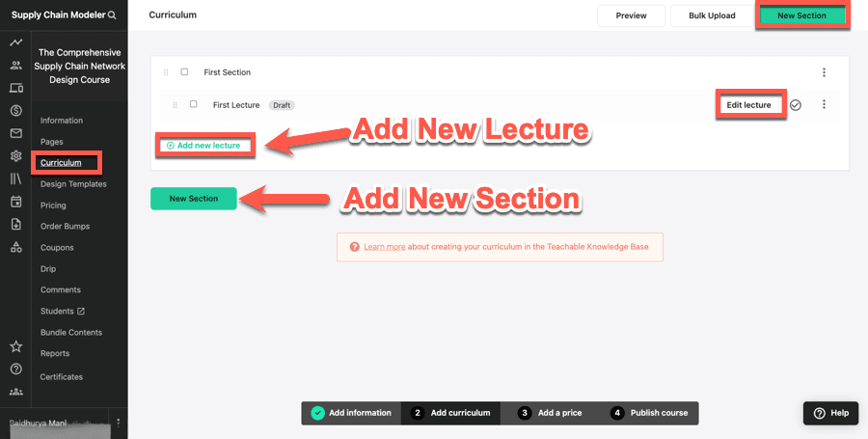The width and height of the screenshot is (868, 439).
Task: Click the dollar sign sales icon
Action: click(15, 111)
